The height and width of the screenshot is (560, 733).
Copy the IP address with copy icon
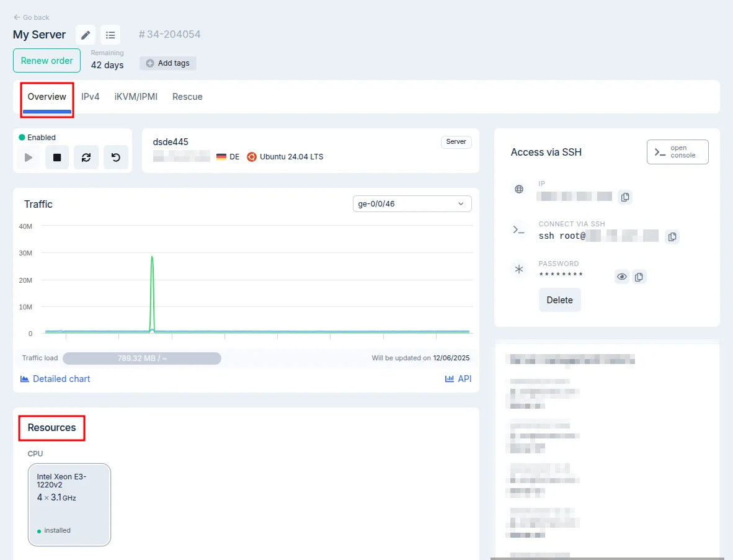625,197
